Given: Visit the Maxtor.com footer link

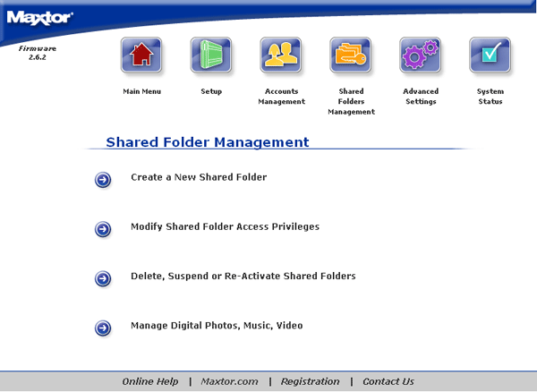Looking at the screenshot, I should [229, 381].
